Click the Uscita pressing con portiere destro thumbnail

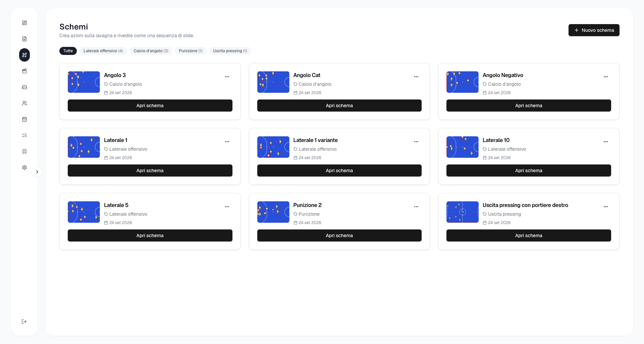(462, 212)
